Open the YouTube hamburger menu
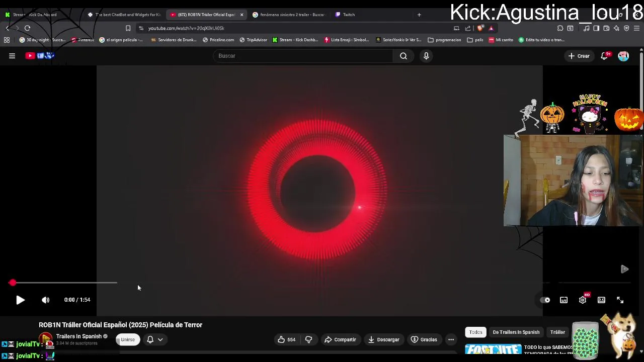644x362 pixels. (12, 56)
